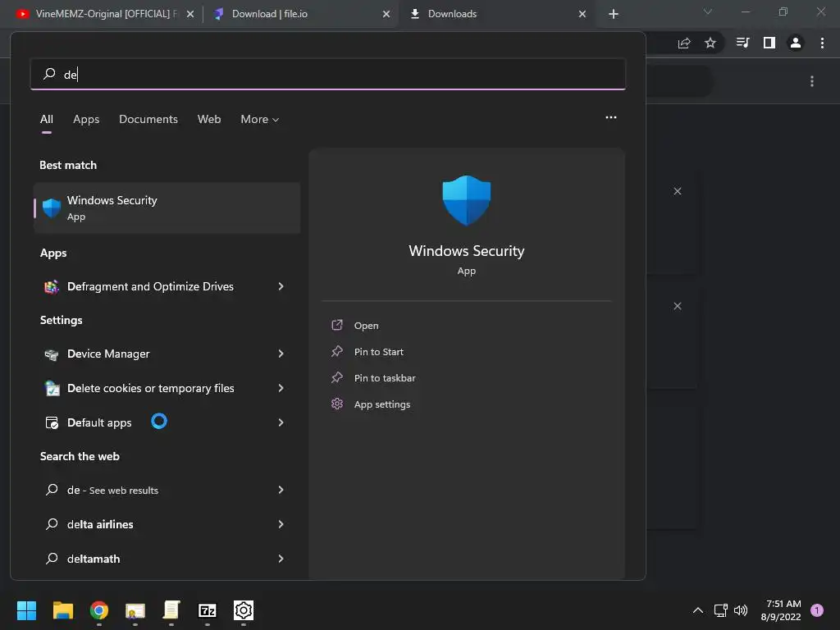Image resolution: width=840 pixels, height=630 pixels.
Task: Open Settings gear app on taskbar
Action: (243, 610)
